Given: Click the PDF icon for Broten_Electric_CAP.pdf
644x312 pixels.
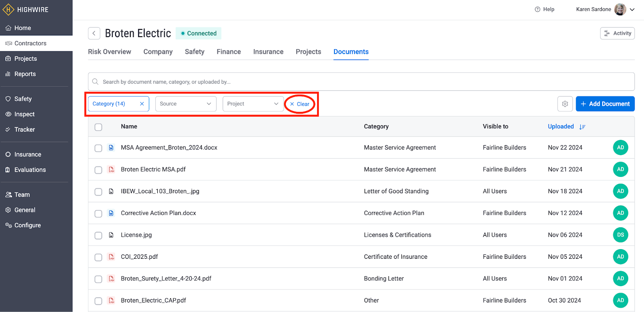Looking at the screenshot, I should click(111, 300).
